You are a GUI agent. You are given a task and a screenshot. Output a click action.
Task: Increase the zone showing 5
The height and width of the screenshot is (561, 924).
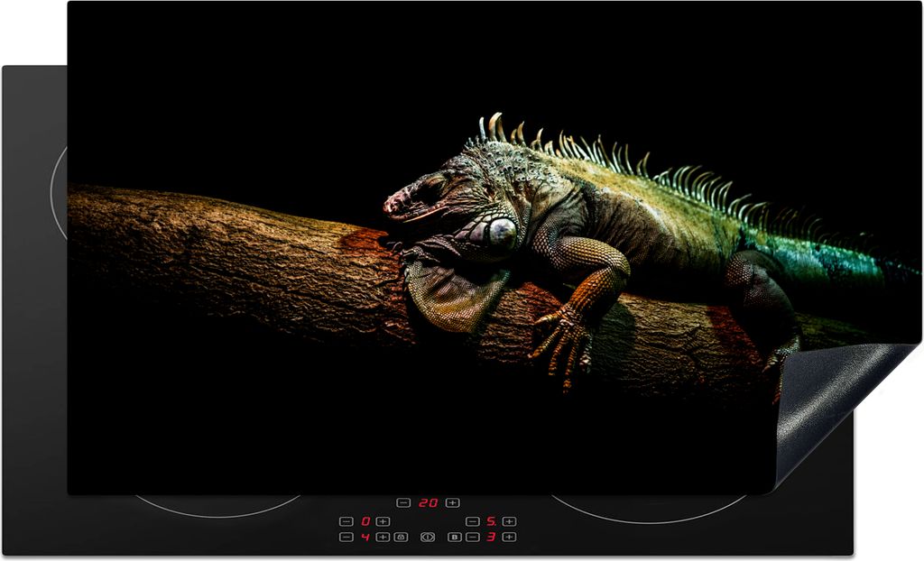point(510,521)
